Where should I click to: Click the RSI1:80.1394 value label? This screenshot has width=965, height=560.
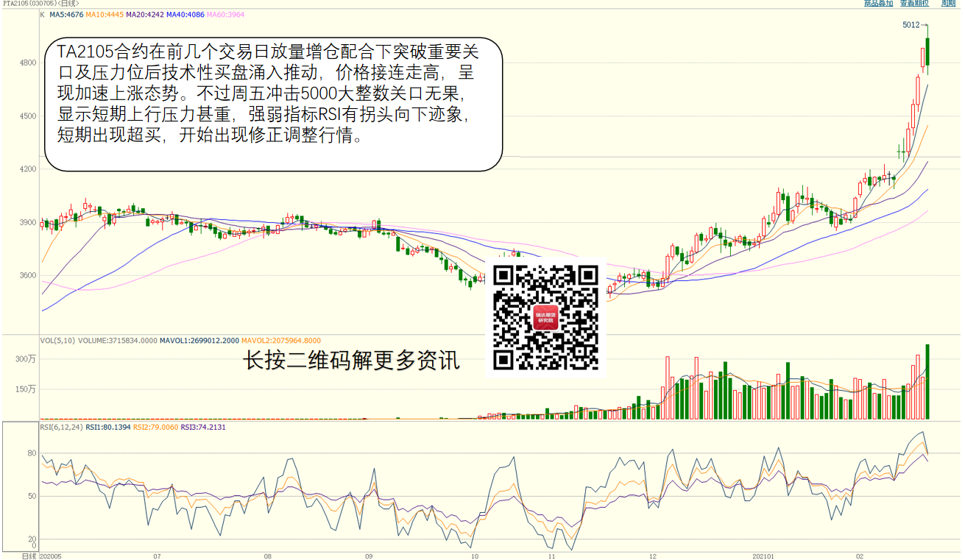click(107, 427)
